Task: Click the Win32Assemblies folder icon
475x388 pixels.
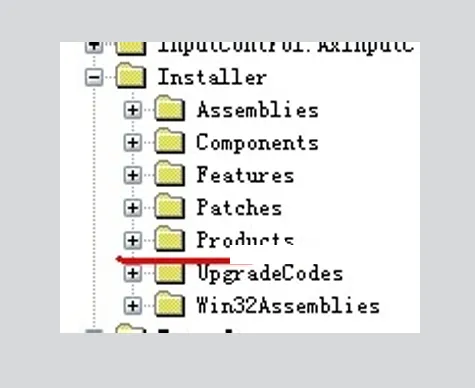Action: point(170,304)
